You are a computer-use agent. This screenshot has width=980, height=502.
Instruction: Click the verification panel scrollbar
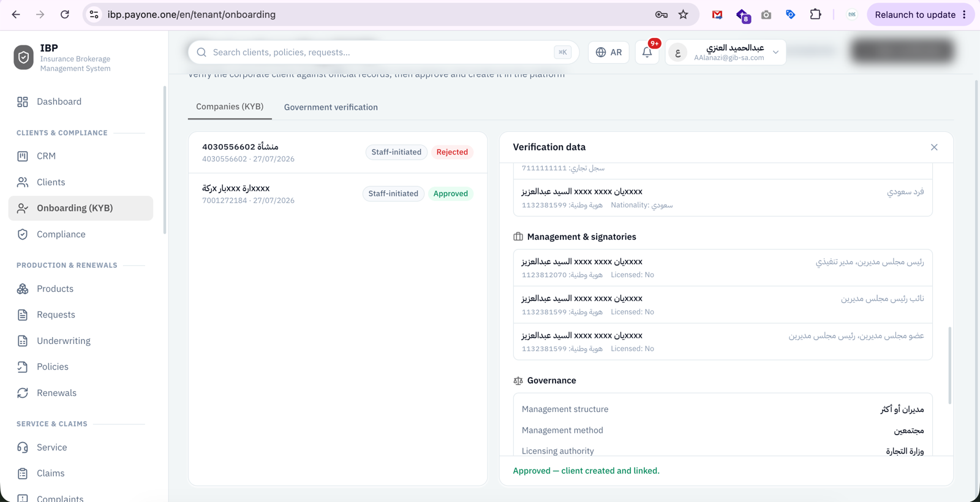coord(950,365)
